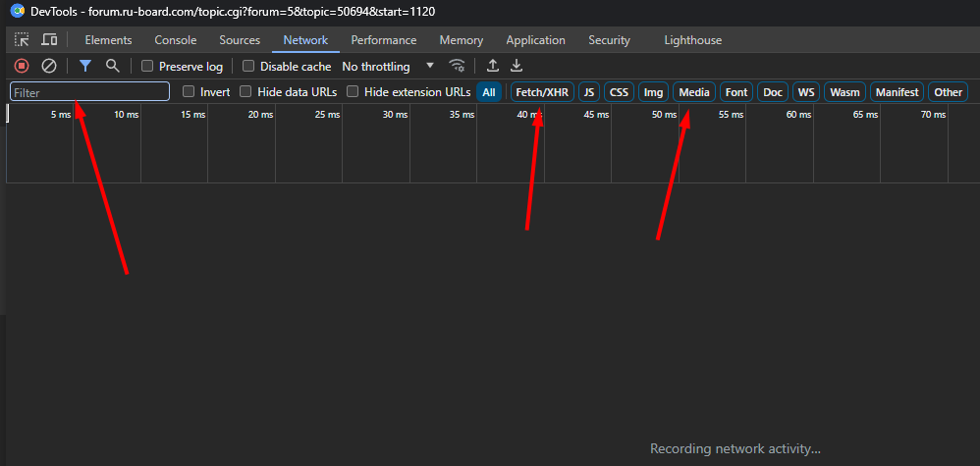The image size is (980, 466).
Task: Enable Disable cache checkbox
Action: click(x=248, y=66)
